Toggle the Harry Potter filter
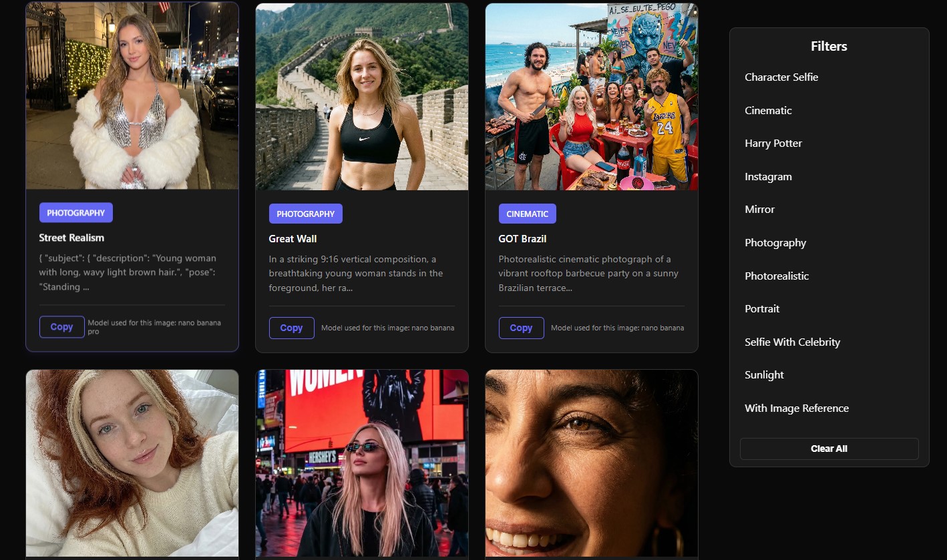The image size is (947, 560). click(x=773, y=144)
